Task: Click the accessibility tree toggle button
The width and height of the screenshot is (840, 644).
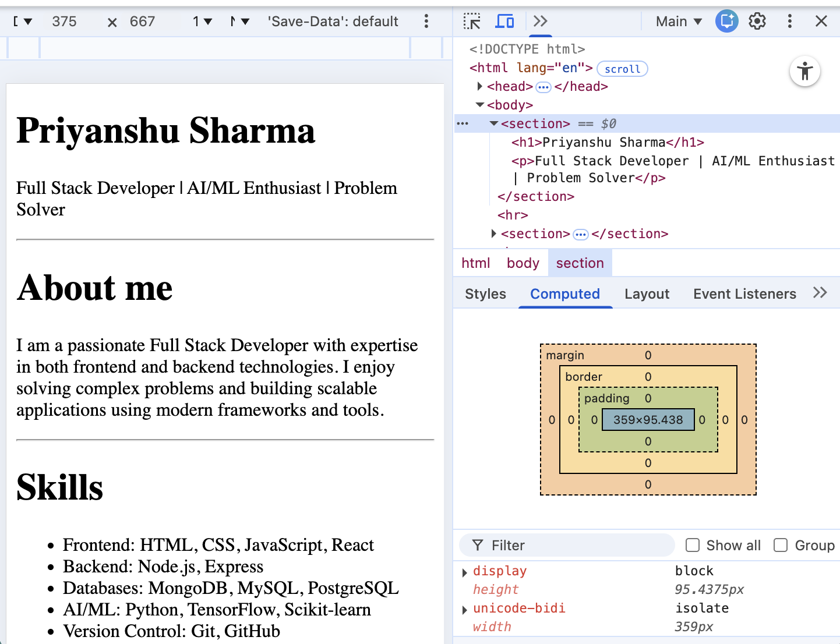Action: pos(805,72)
